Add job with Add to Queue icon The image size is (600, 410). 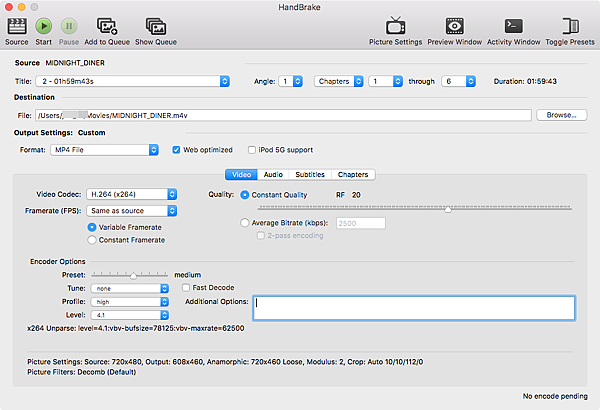107,26
